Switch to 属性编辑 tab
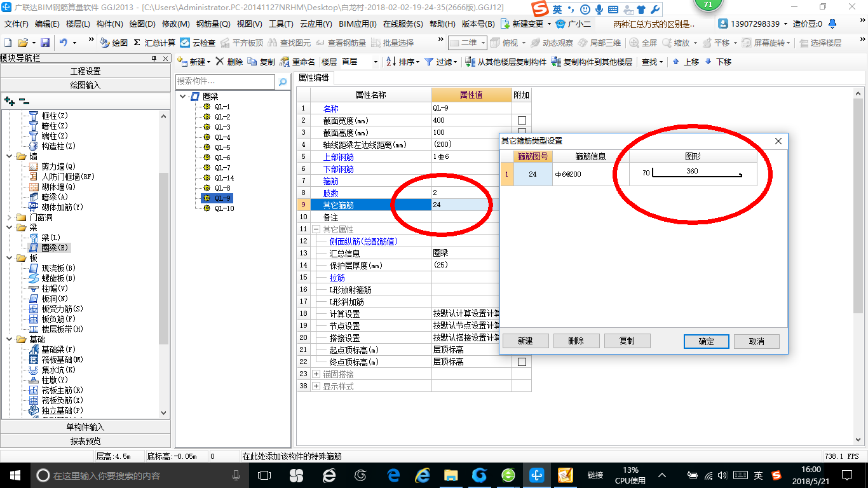The image size is (868, 488). click(315, 78)
